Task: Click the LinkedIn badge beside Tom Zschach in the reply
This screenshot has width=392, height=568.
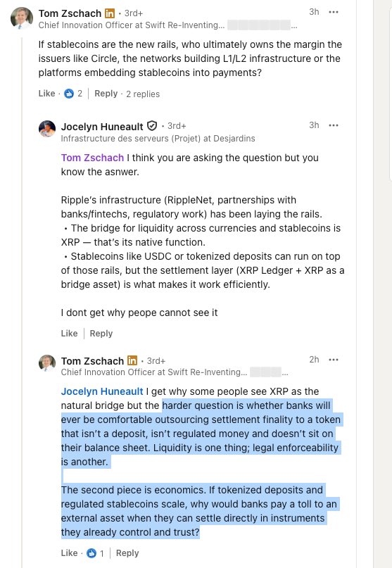Action: click(132, 360)
